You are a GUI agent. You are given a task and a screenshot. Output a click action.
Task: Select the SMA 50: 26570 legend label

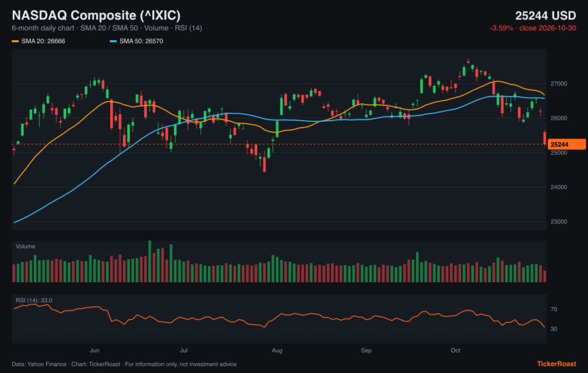click(141, 41)
